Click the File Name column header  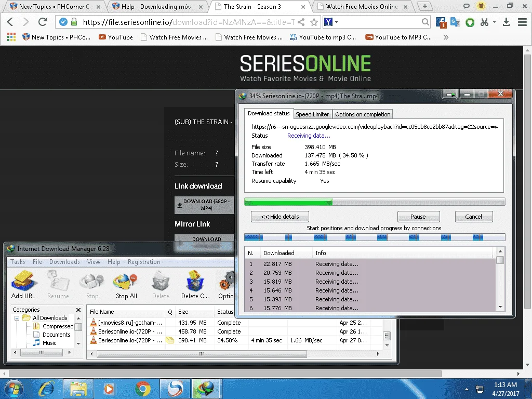click(126, 312)
